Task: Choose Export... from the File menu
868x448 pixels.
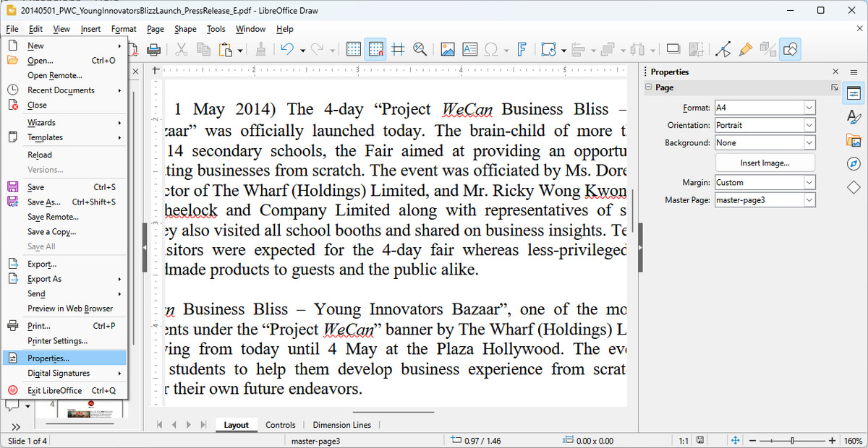Action: [x=42, y=264]
